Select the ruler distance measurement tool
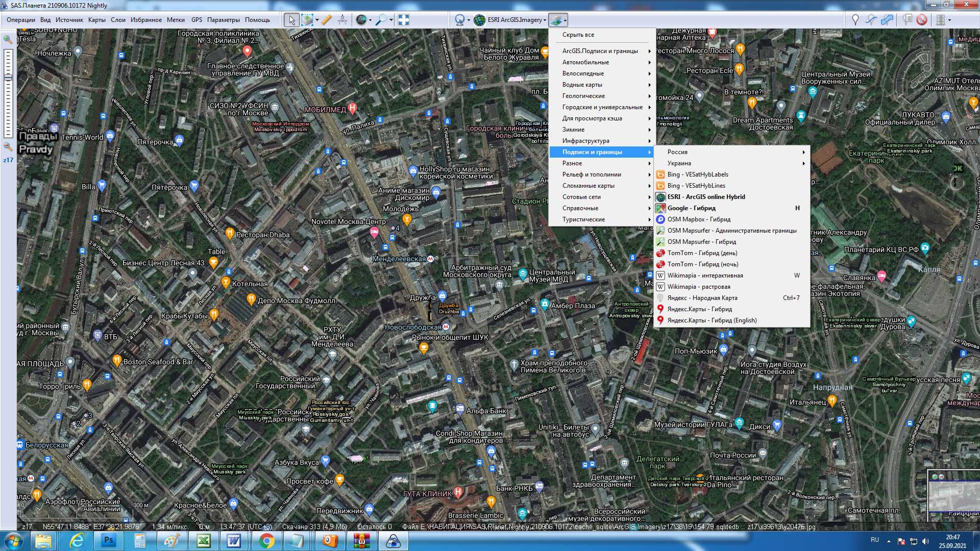 point(327,20)
